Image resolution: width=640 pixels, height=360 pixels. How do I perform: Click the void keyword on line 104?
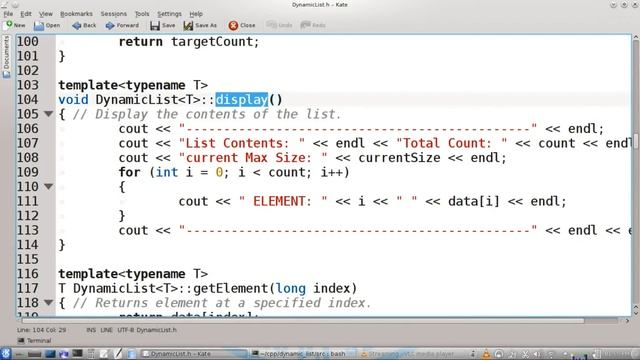point(73,100)
